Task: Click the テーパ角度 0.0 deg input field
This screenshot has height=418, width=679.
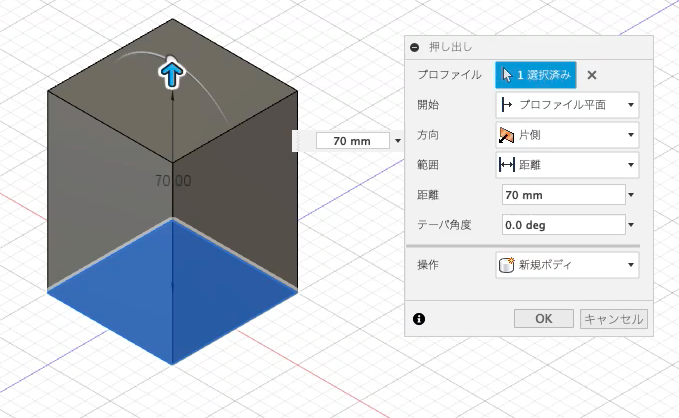Action: 564,225
